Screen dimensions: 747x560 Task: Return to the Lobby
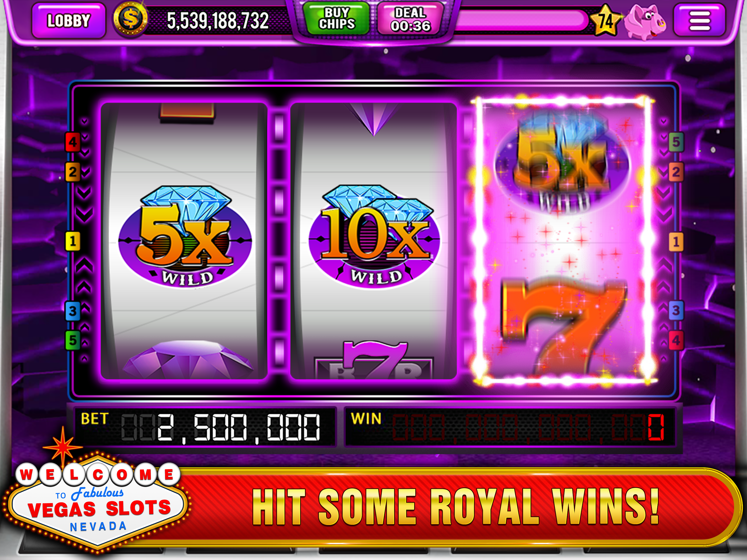(69, 21)
